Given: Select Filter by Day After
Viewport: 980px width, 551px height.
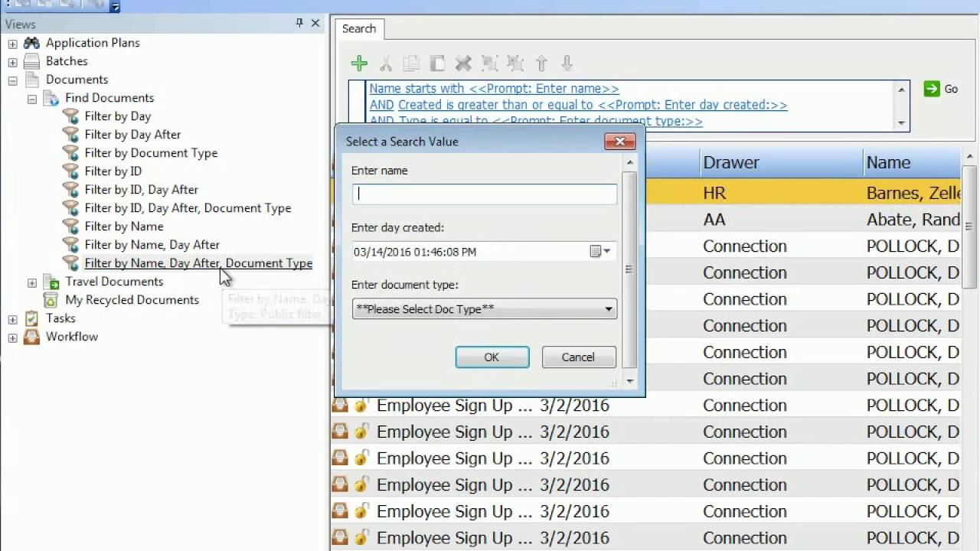Looking at the screenshot, I should [x=132, y=135].
